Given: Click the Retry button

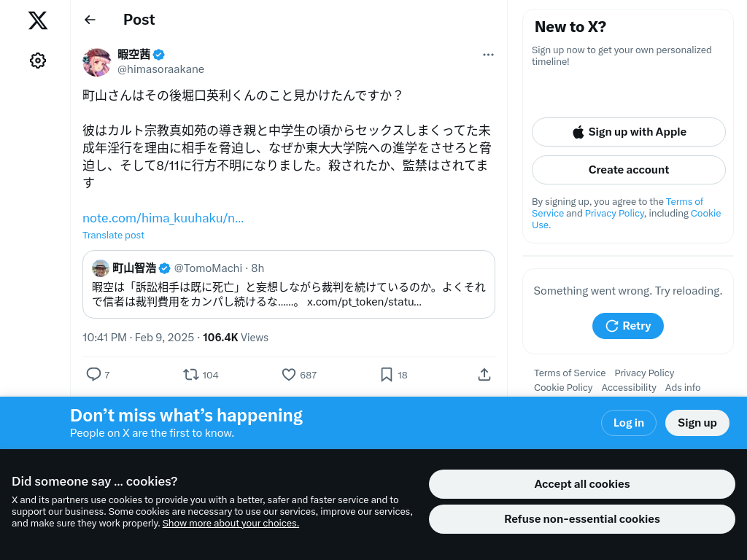Looking at the screenshot, I should click(x=628, y=326).
